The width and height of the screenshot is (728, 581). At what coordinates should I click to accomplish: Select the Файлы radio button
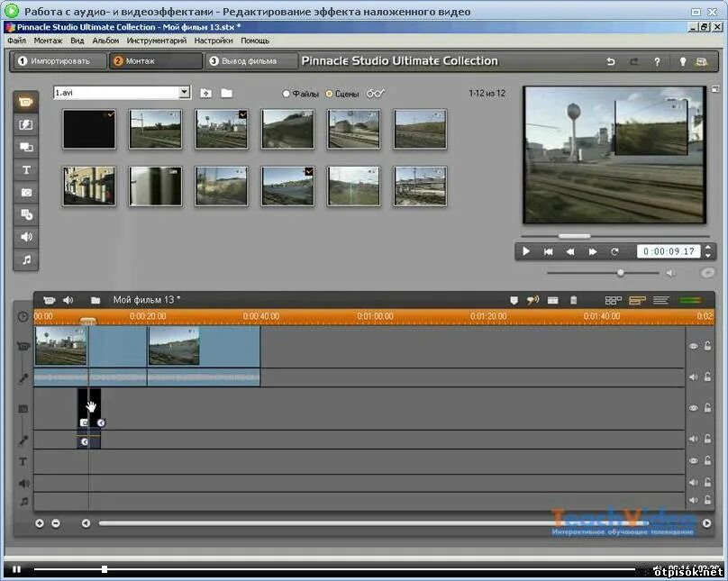(x=287, y=93)
